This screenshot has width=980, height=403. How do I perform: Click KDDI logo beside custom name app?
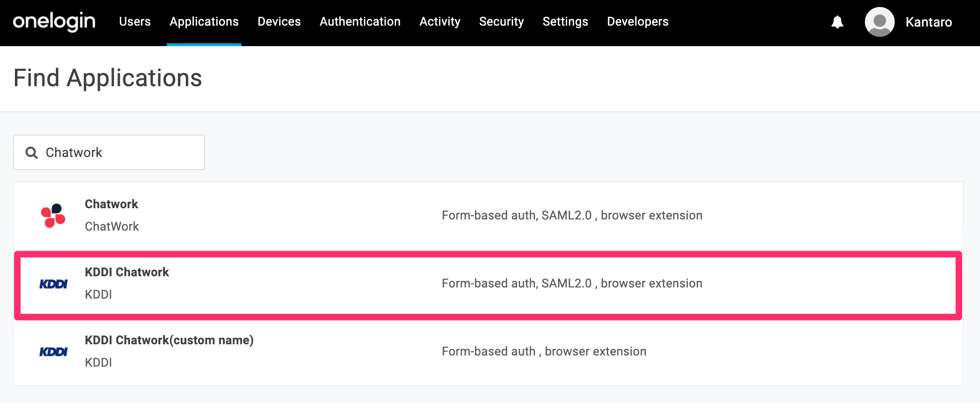click(53, 352)
